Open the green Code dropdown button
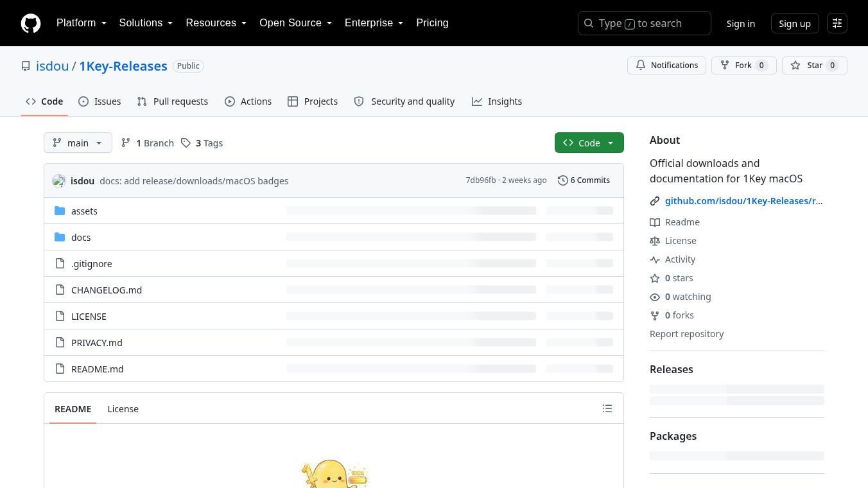 coord(589,143)
